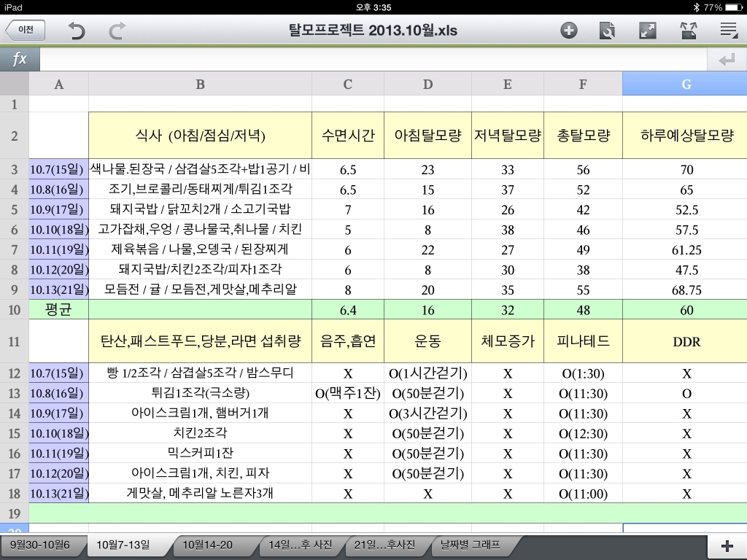Tap the return arrow in formula bar

point(727,60)
